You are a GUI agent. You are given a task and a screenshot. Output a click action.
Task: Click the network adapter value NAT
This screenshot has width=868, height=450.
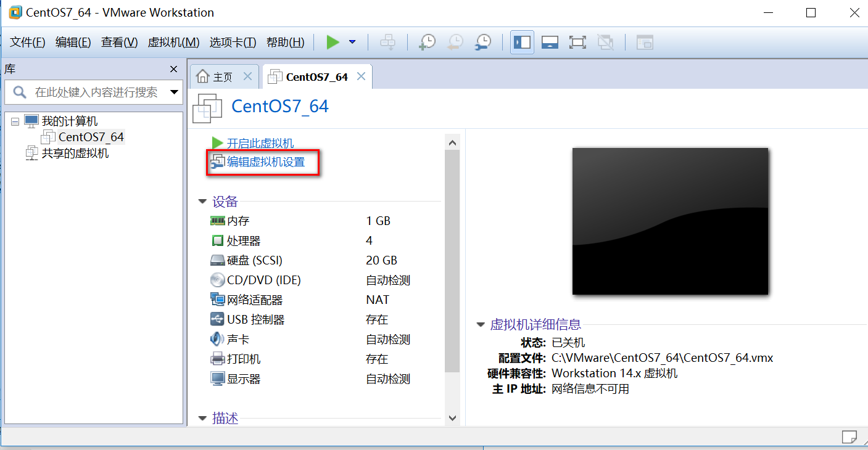[x=378, y=300]
